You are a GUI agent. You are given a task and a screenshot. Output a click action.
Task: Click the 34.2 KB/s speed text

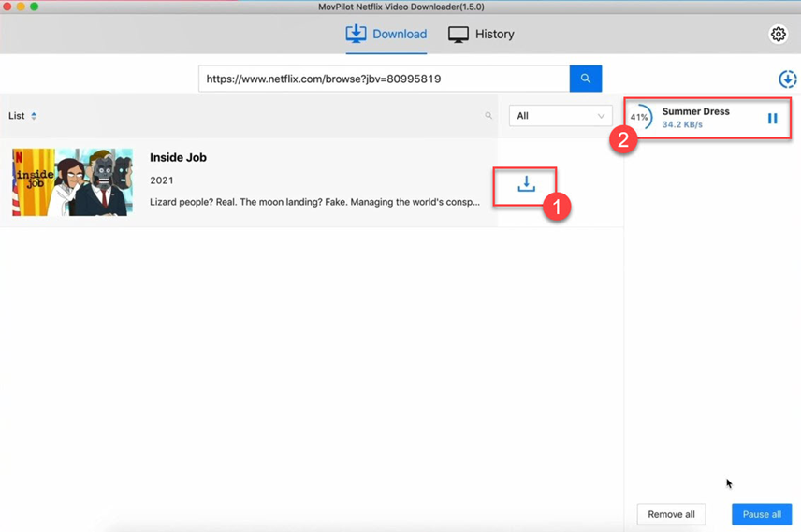[682, 124]
